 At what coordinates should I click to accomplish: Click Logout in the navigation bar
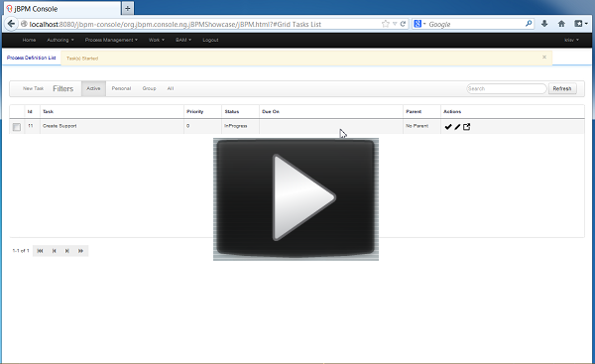click(x=210, y=40)
